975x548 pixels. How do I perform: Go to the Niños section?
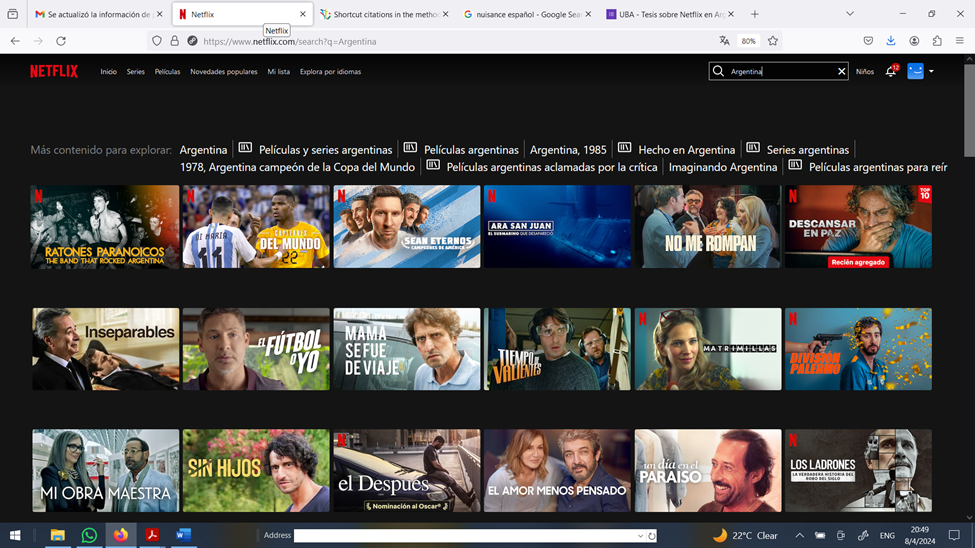tap(864, 72)
